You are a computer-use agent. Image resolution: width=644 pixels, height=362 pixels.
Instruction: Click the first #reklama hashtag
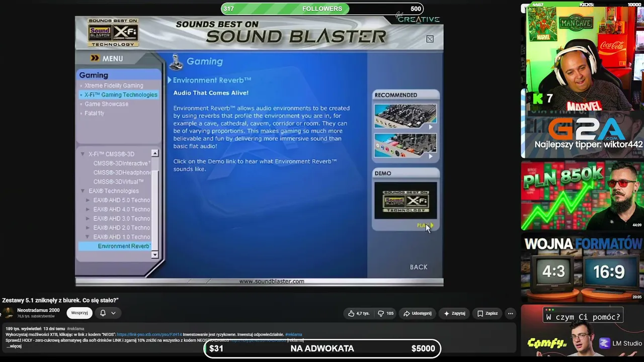[x=75, y=328]
